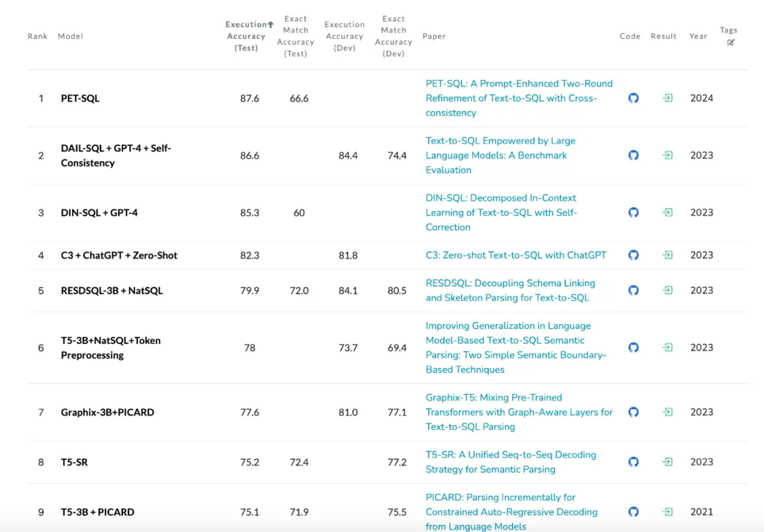Open GitHub code for T5-3B + PICARD
This screenshot has height=532, width=764.
click(633, 511)
